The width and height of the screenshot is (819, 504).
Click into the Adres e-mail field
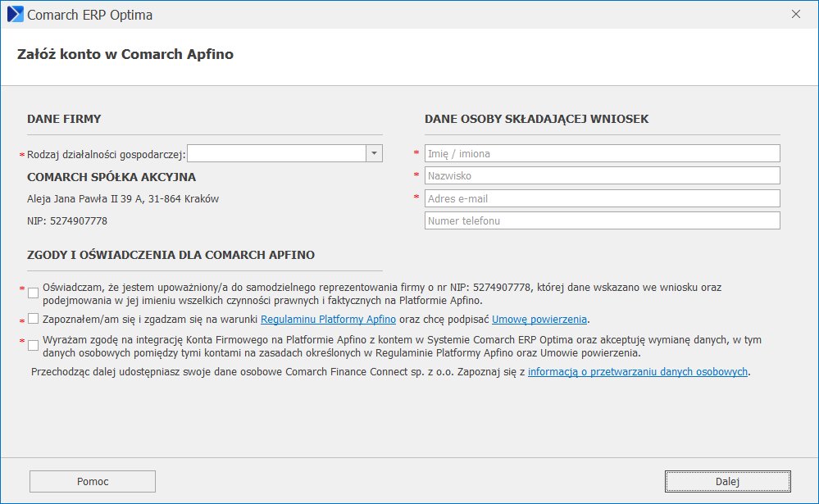[603, 198]
